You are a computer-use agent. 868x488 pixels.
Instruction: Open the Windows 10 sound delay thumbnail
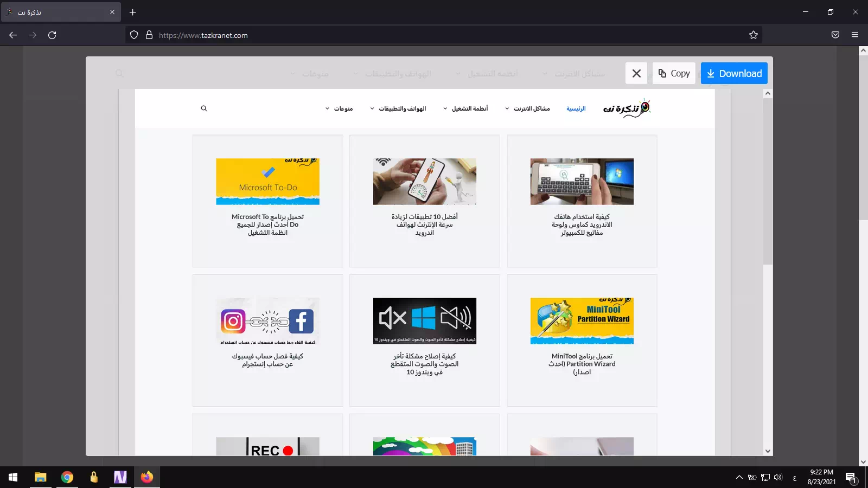(425, 321)
